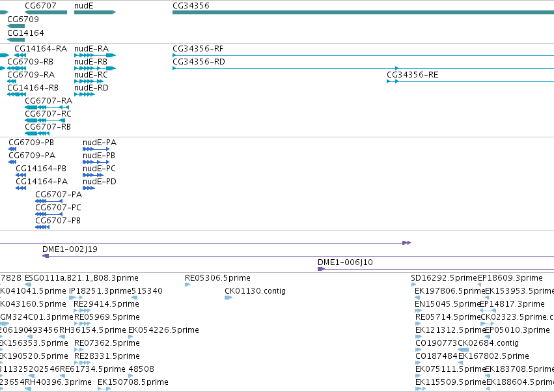This screenshot has height=392, width=554.
Task: Select the EN15045.5prime EST label
Action: coord(447,304)
